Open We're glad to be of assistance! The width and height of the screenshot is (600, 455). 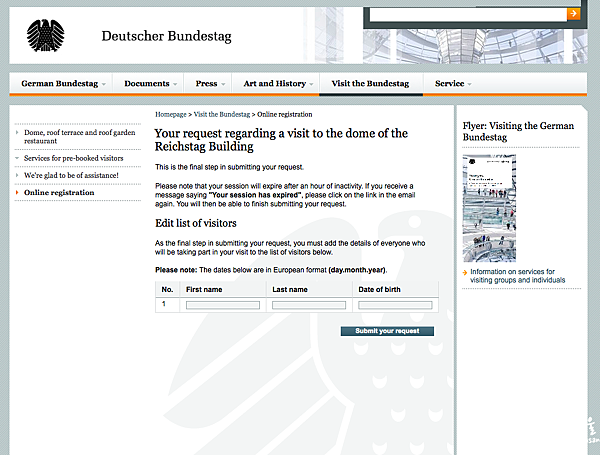pyautogui.click(x=71, y=175)
